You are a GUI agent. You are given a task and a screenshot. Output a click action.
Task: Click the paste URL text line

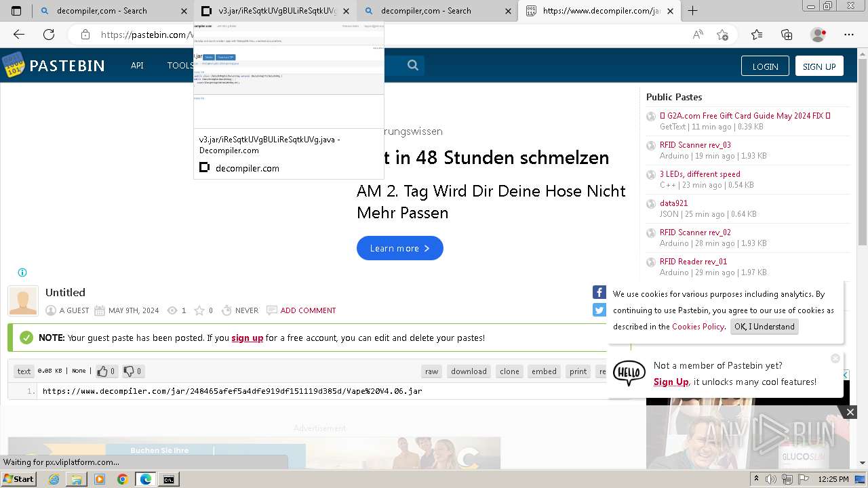[x=232, y=391]
